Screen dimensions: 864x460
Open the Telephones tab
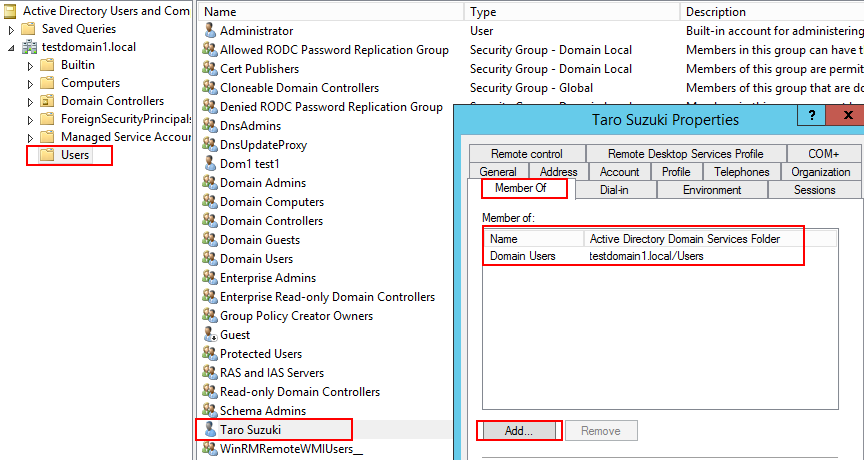click(742, 172)
